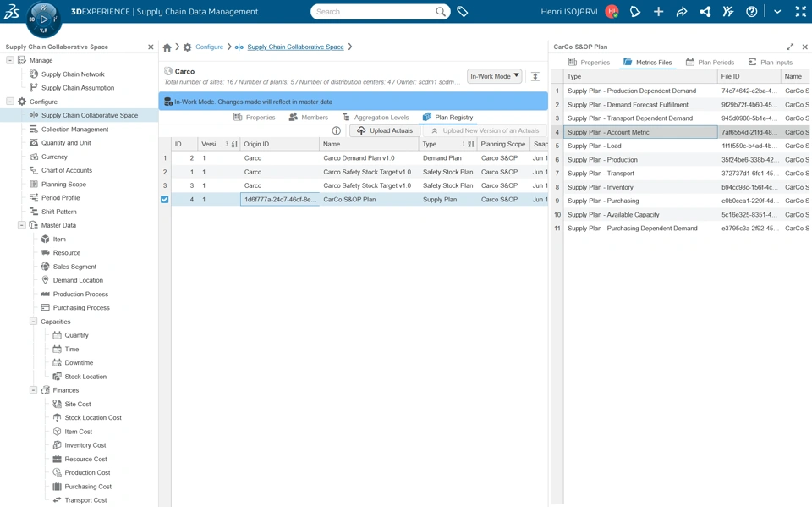Open the social network share icon

point(705,11)
